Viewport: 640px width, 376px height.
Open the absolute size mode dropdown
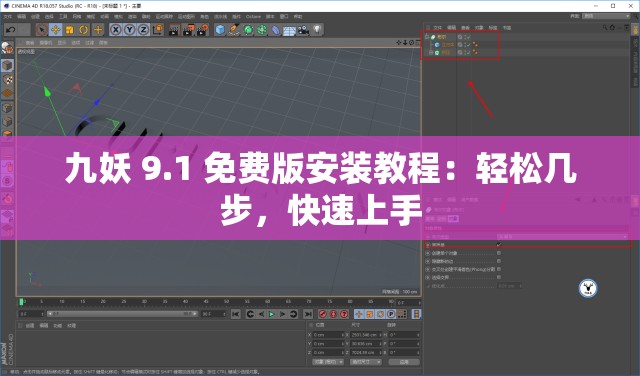click(x=366, y=362)
